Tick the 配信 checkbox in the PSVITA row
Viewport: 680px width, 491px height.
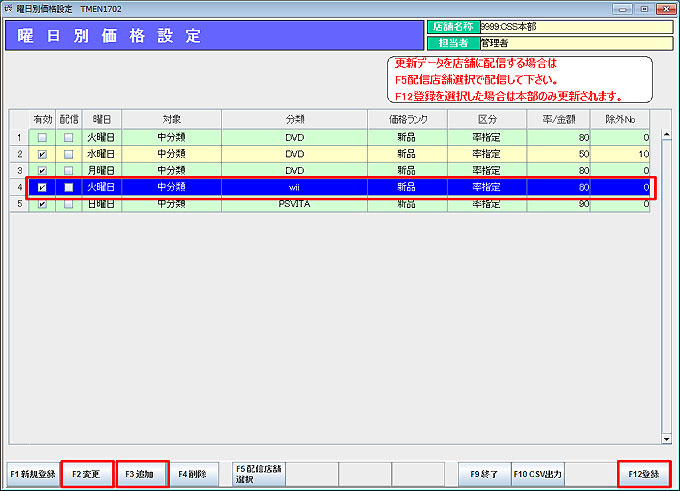click(x=68, y=204)
